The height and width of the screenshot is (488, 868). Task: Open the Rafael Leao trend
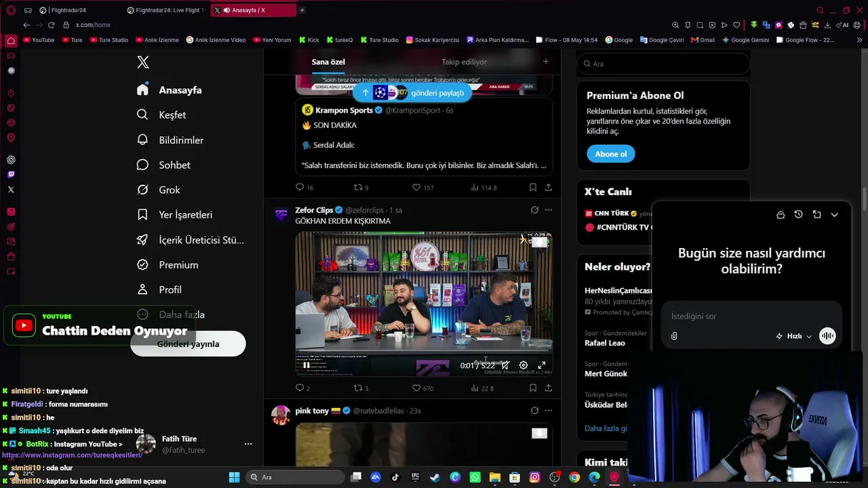(x=605, y=343)
